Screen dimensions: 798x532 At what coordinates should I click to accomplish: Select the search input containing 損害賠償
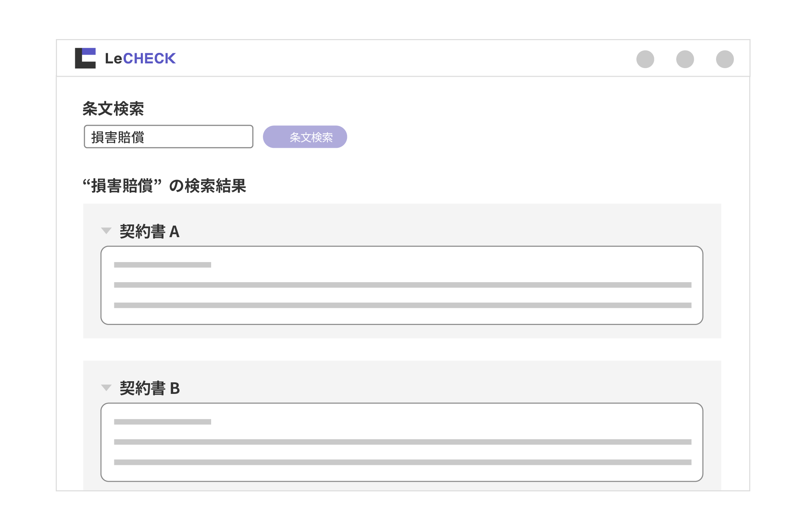click(x=168, y=137)
